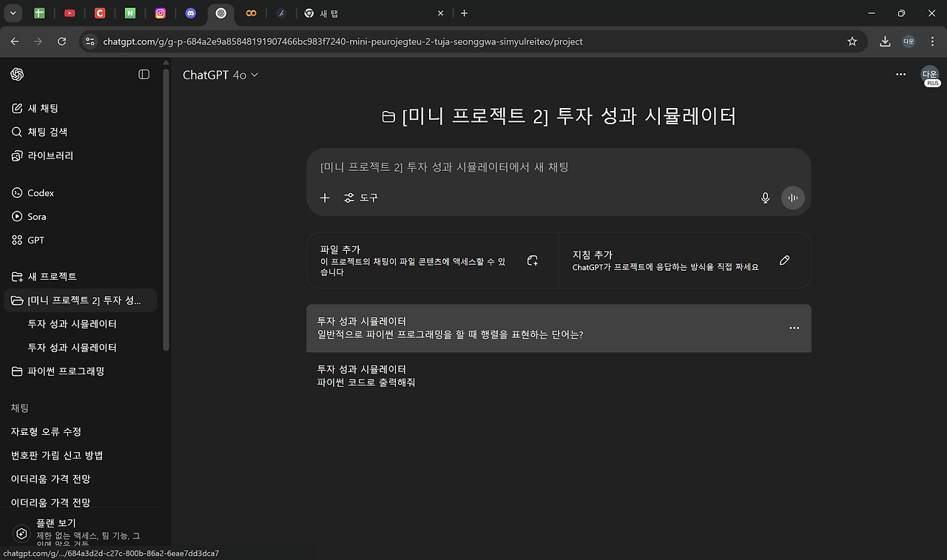Image resolution: width=947 pixels, height=560 pixels.
Task: Click the ChatGPT logo in sidebar
Action: [17, 74]
